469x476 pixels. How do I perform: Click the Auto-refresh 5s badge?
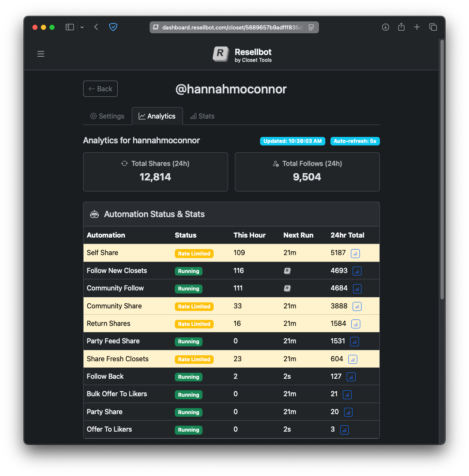355,141
